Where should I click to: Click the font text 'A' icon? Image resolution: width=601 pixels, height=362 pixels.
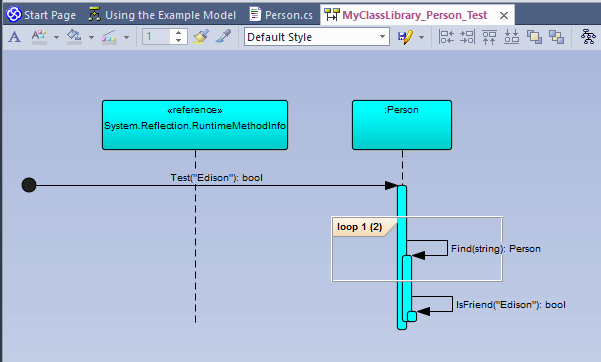tap(15, 37)
